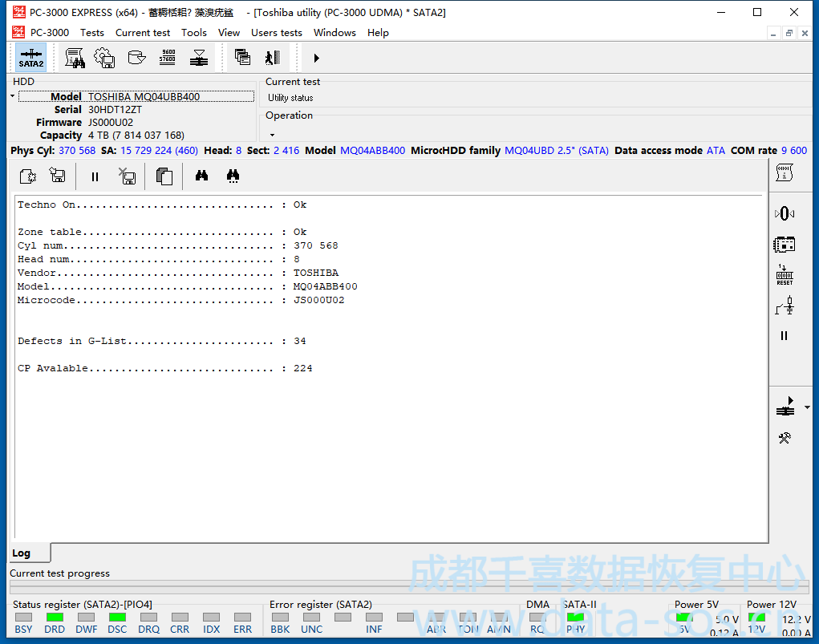The width and height of the screenshot is (819, 644).
Task: Open dropdown arrow beside right sidebar run icon
Action: pyautogui.click(x=806, y=408)
